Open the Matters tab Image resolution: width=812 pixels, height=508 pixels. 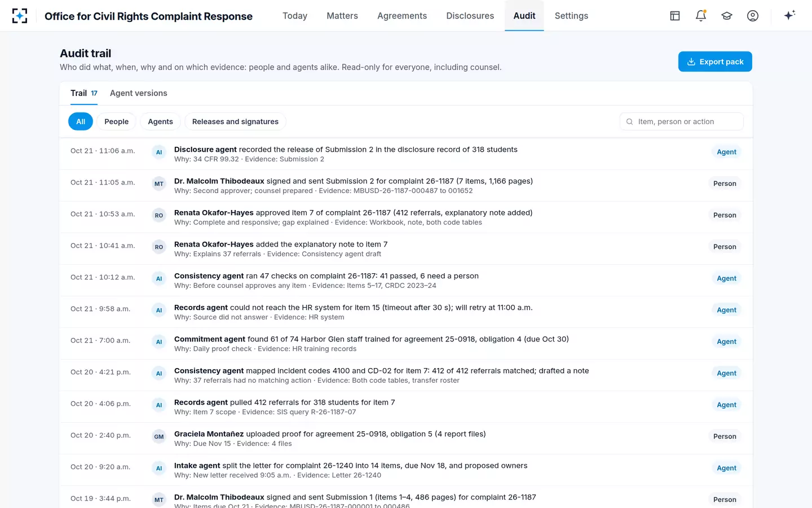pyautogui.click(x=342, y=16)
